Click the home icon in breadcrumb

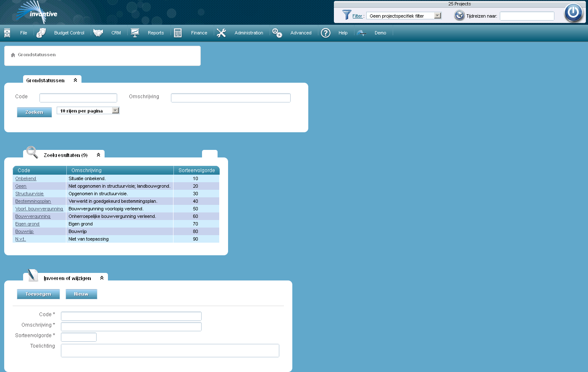(13, 55)
